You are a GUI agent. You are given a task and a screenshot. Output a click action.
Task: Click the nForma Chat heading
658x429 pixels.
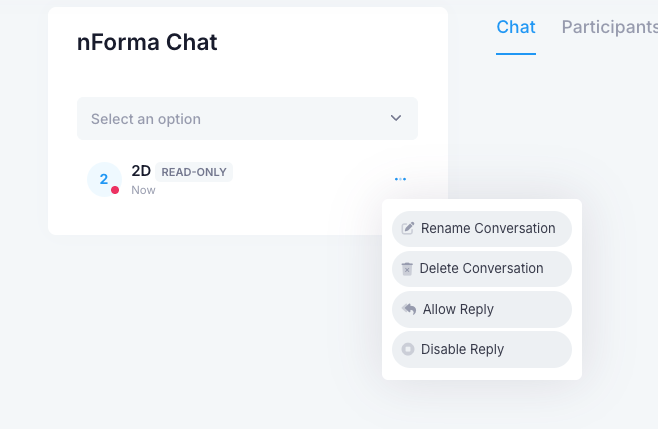click(147, 42)
